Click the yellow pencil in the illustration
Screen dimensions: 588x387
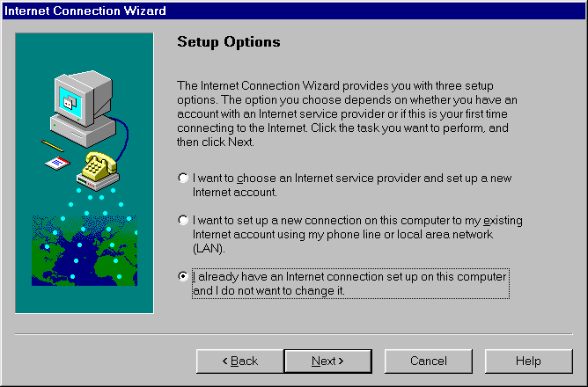(x=52, y=145)
